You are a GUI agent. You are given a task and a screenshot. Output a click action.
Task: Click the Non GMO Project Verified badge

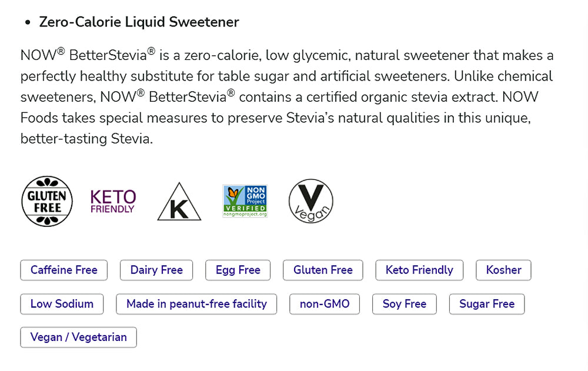[x=245, y=199]
